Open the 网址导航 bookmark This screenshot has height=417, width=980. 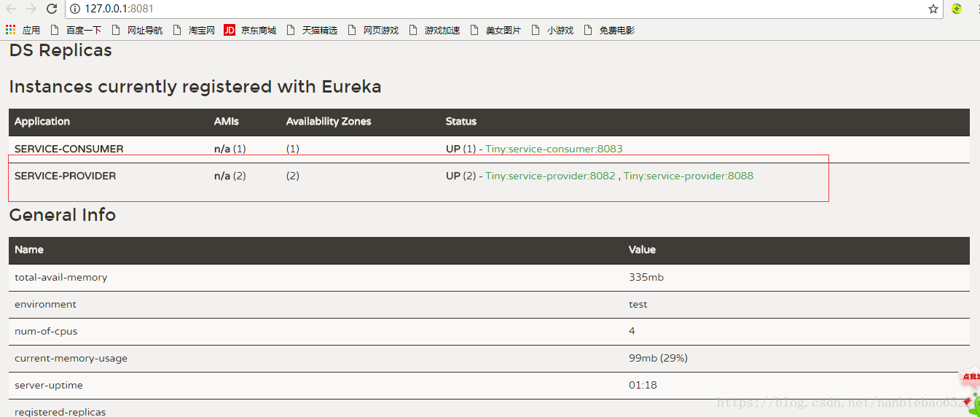pos(137,30)
